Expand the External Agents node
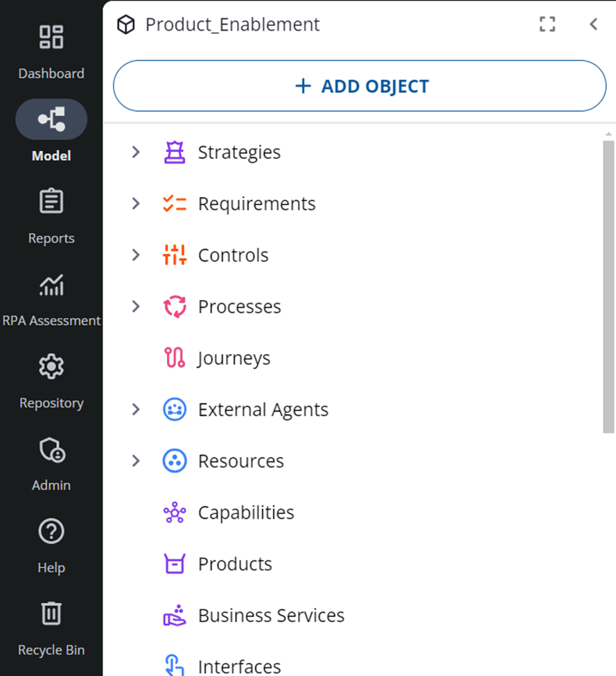616x676 pixels. coord(136,410)
